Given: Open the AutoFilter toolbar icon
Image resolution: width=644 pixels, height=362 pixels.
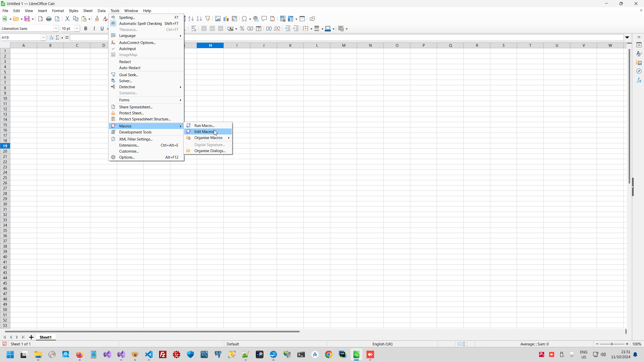Looking at the screenshot, I should [208, 19].
